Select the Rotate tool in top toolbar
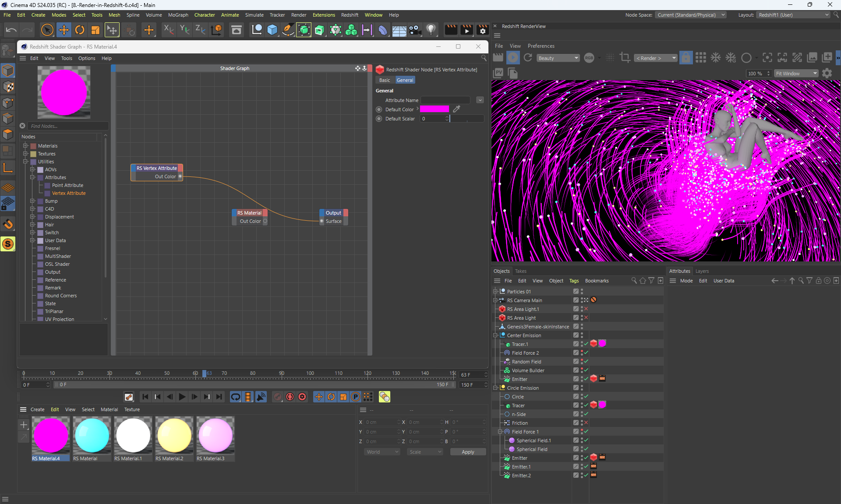The width and height of the screenshot is (841, 504). tap(80, 30)
